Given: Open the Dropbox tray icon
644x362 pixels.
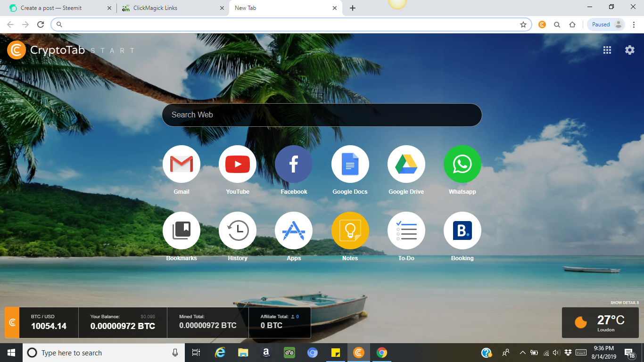Looking at the screenshot, I should [568, 353].
